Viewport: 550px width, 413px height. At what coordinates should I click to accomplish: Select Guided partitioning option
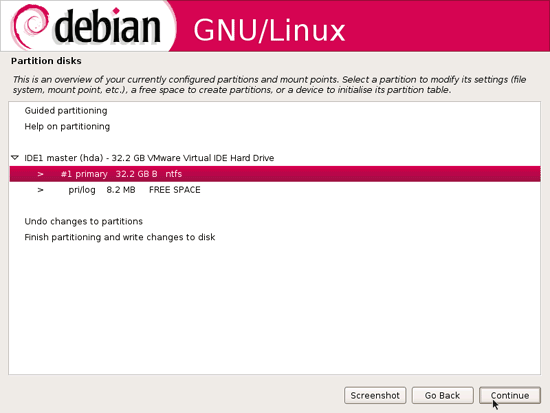click(66, 111)
